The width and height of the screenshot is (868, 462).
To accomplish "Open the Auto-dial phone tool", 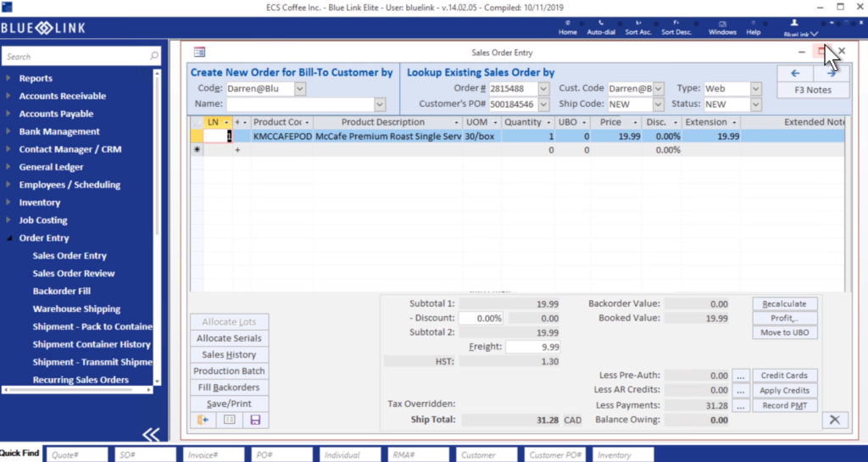I will (601, 27).
